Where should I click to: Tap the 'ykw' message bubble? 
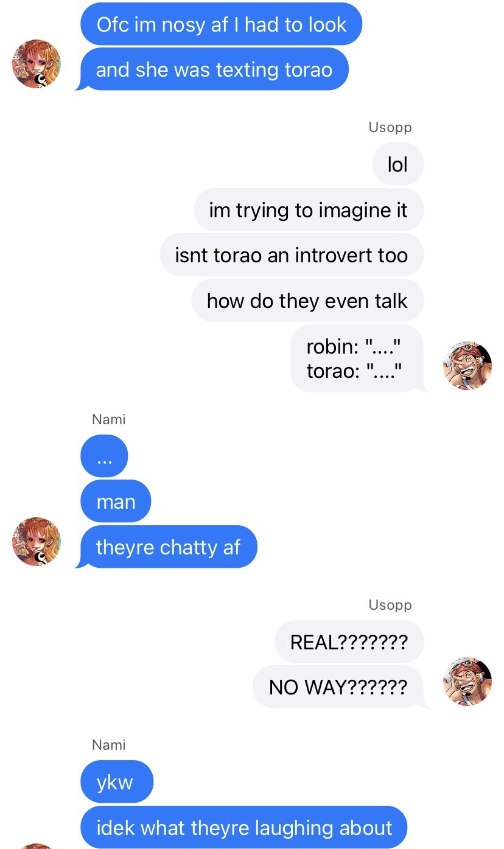pyautogui.click(x=117, y=782)
